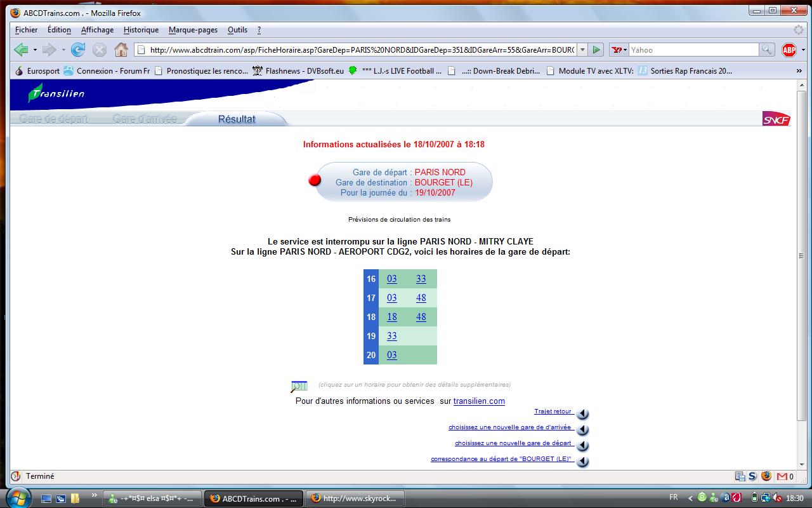Open the Historique menu
The width and height of the screenshot is (812, 508).
tap(141, 30)
